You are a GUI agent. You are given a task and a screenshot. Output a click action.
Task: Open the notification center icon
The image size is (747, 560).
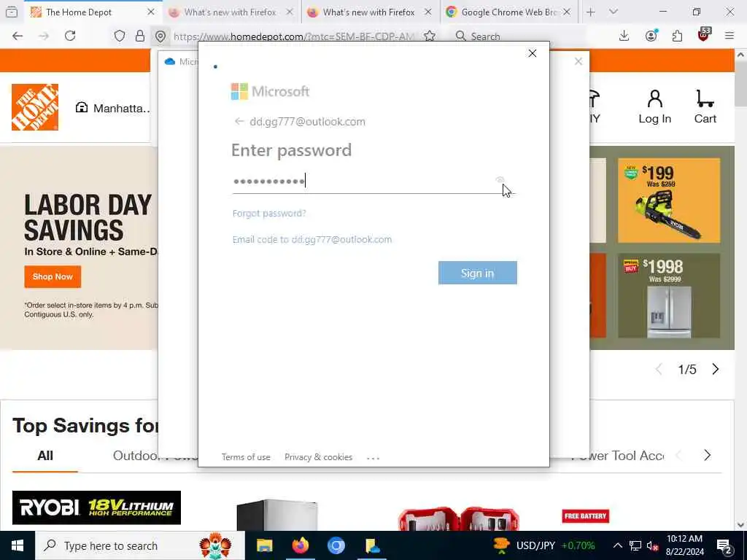(x=724, y=546)
